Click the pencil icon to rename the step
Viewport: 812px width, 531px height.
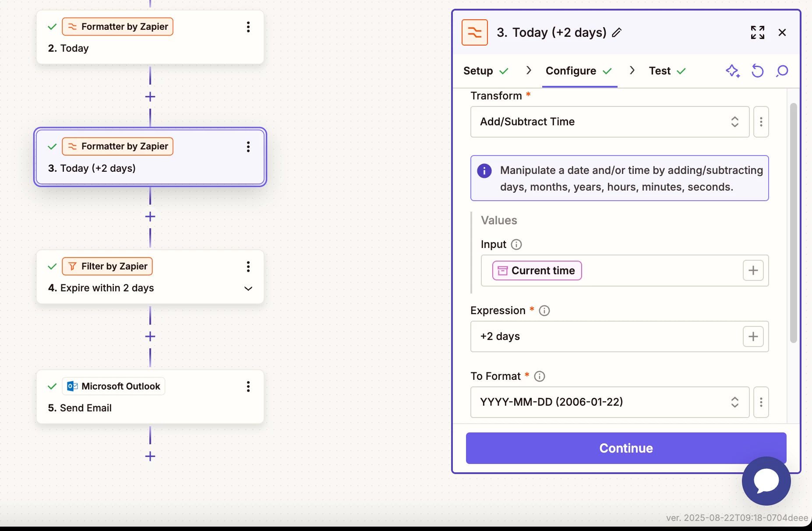(617, 32)
